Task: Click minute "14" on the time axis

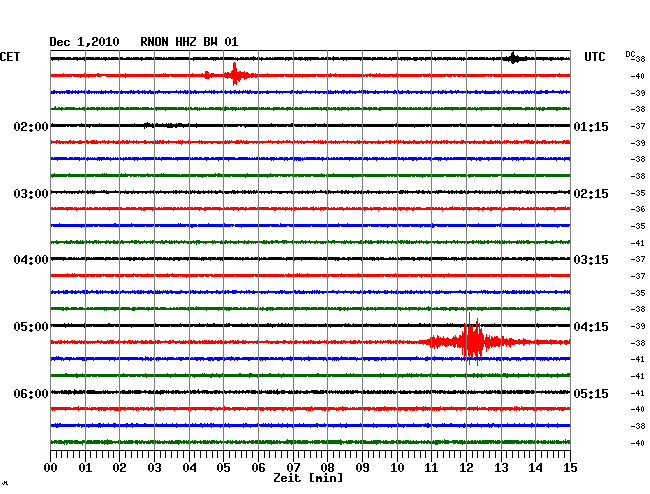Action: tap(535, 468)
